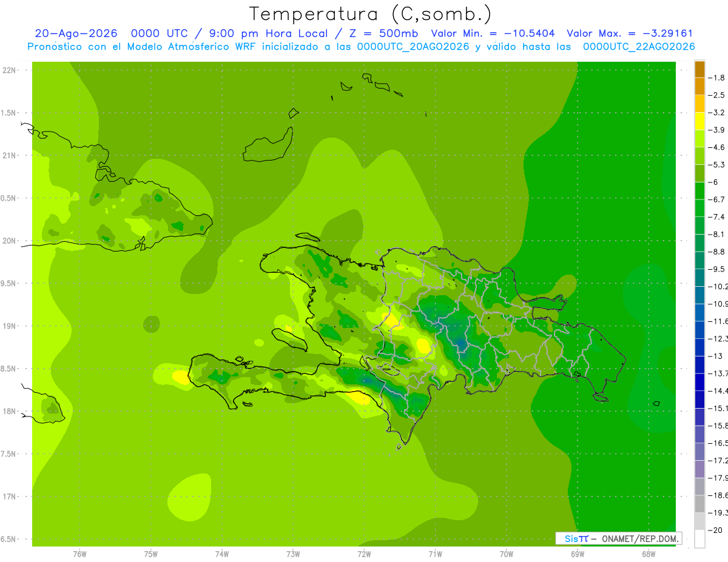Click the colorbar swatch between -2.5 and -3.2
Screen dimensions: 728x562
[x=699, y=104]
